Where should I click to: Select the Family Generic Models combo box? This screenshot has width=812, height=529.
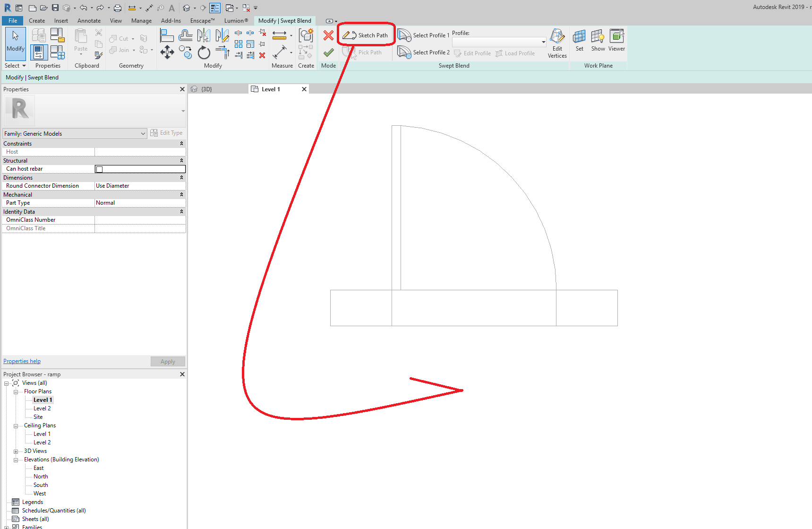(x=74, y=133)
